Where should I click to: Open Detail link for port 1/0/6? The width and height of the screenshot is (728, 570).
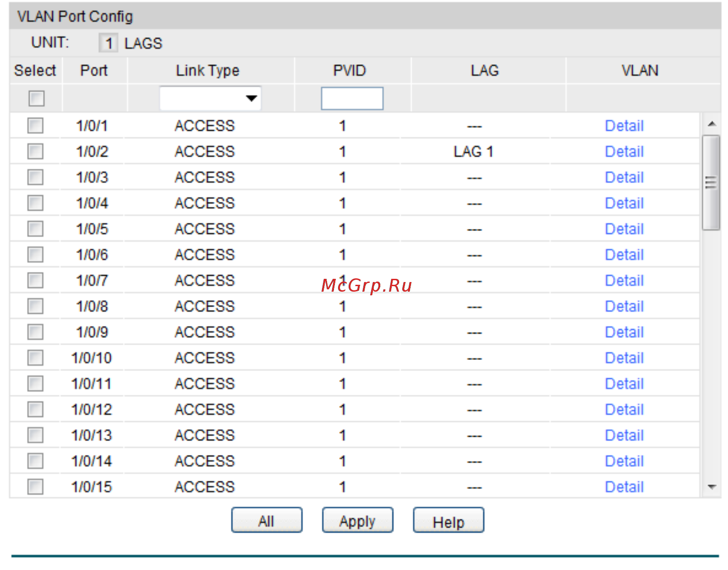(624, 255)
